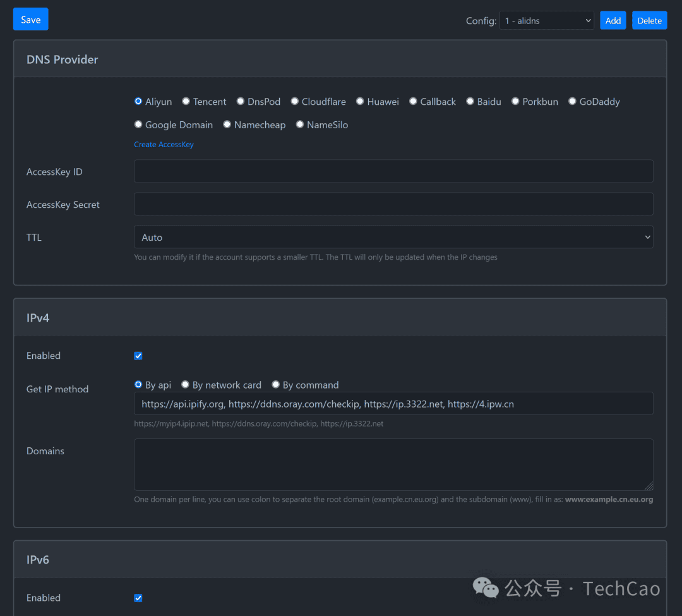682x616 pixels.
Task: Open the Create AccessKey link
Action: coord(164,145)
